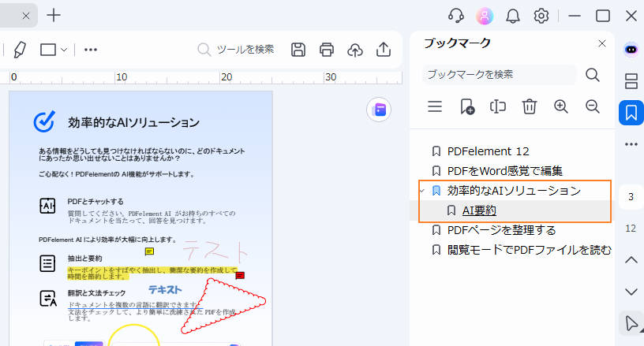
Task: Select the cursor pointer tool in sidebar
Action: tap(631, 323)
